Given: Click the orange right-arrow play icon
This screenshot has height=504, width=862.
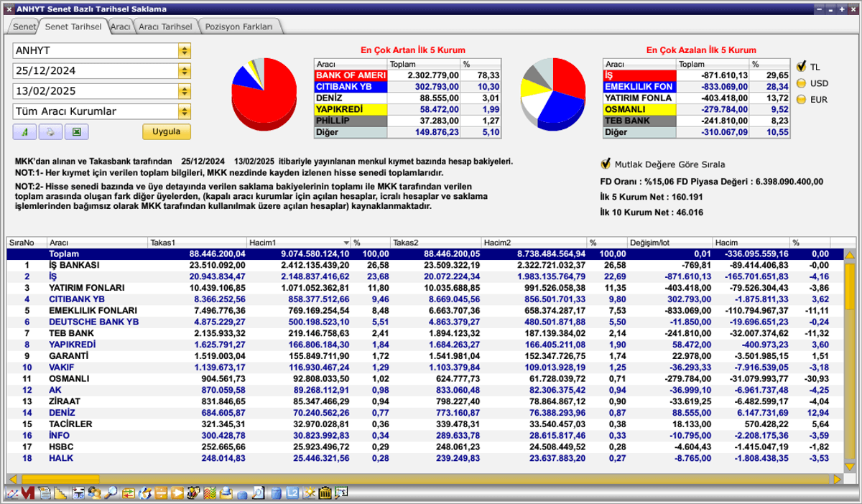Looking at the screenshot, I should click(x=177, y=493).
